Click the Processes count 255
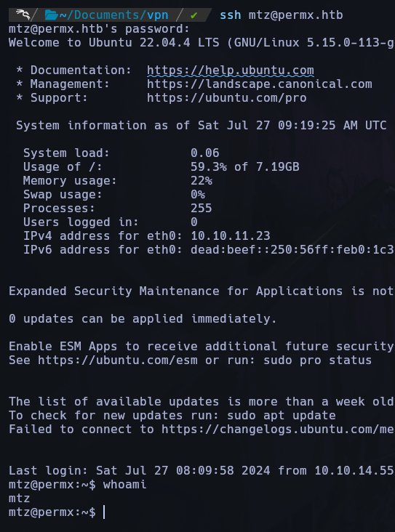 pos(201,209)
